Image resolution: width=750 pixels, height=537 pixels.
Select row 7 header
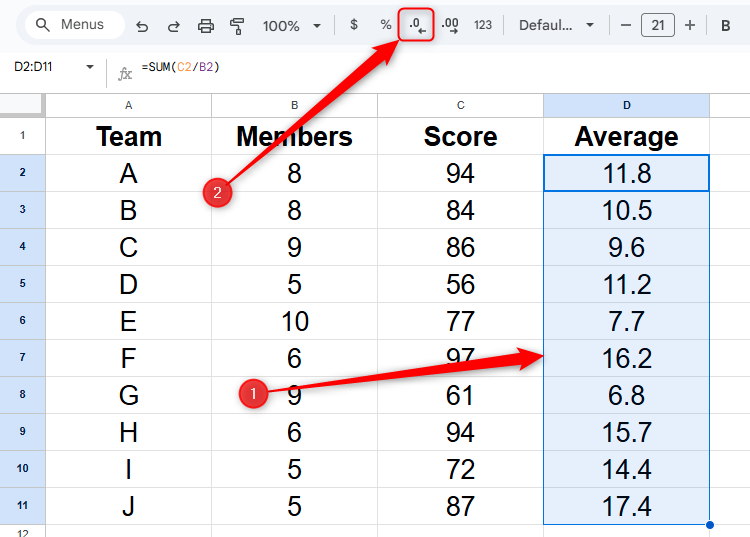pyautogui.click(x=22, y=358)
